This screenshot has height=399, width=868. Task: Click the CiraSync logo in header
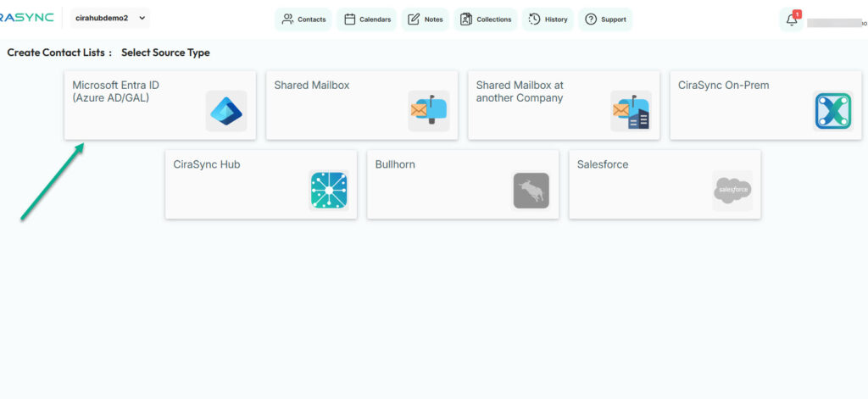tap(25, 18)
